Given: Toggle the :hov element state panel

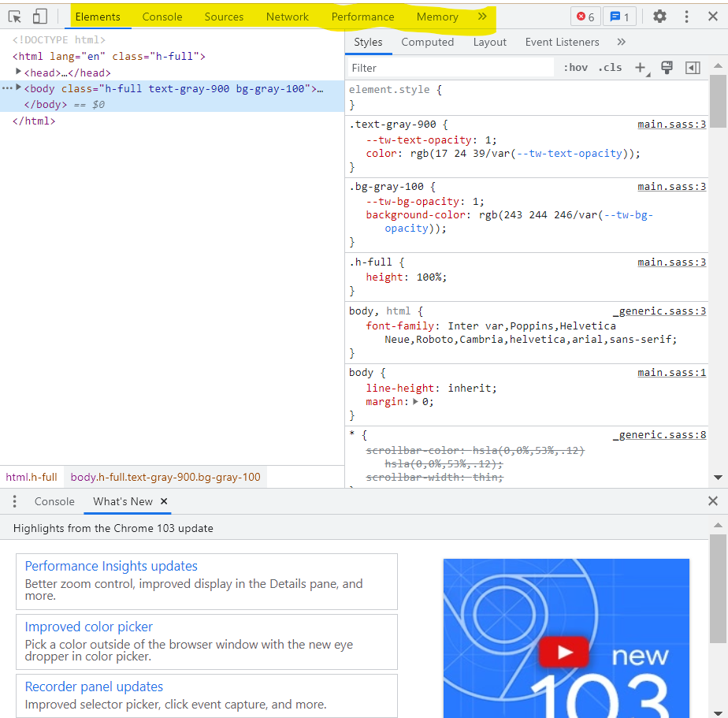Looking at the screenshot, I should pos(575,68).
